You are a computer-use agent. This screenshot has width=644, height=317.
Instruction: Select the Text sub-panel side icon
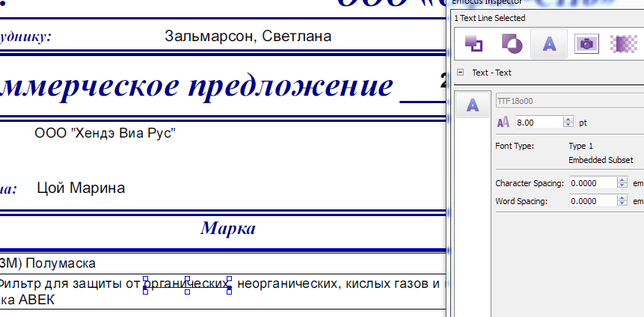[x=473, y=105]
